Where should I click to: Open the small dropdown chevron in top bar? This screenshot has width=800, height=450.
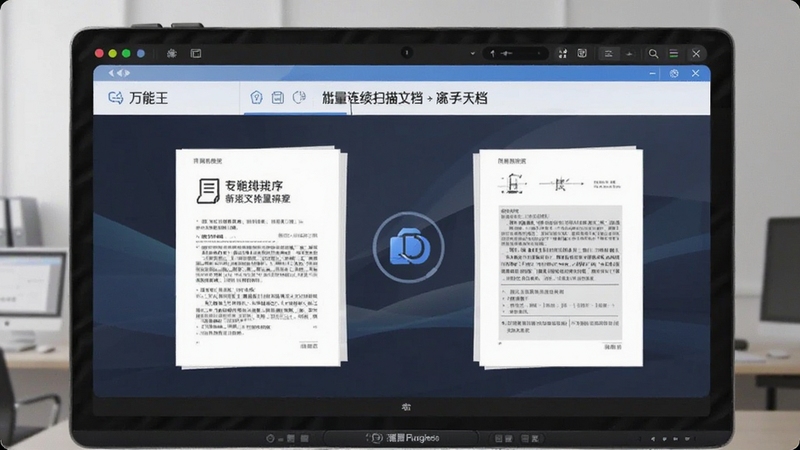point(472,54)
